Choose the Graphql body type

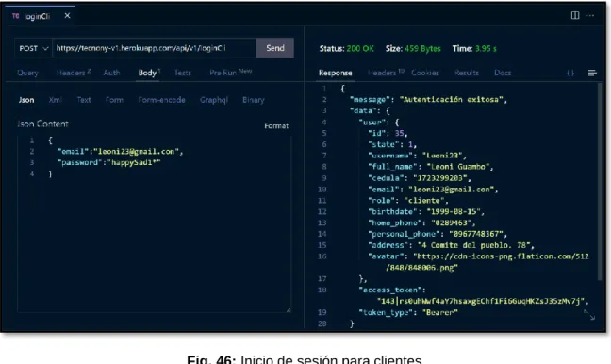point(214,100)
